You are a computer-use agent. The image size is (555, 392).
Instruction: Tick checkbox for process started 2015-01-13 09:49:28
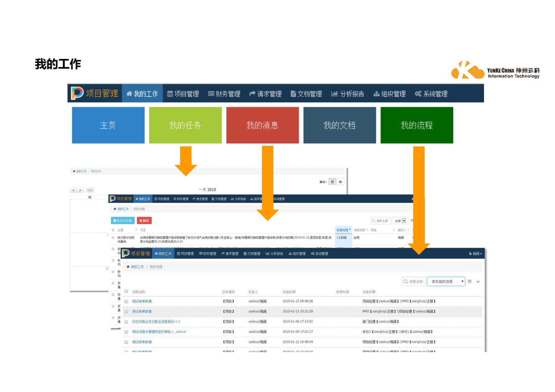coord(126,301)
